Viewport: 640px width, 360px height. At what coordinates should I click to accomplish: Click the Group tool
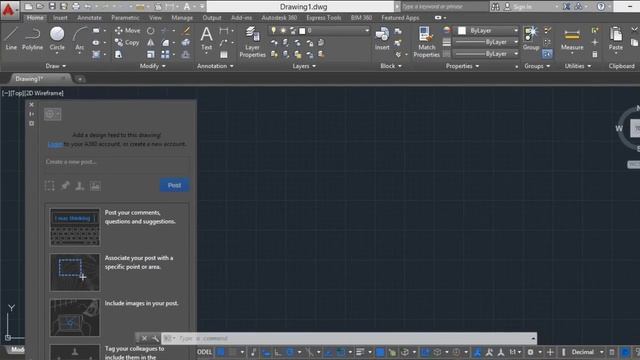[531, 38]
